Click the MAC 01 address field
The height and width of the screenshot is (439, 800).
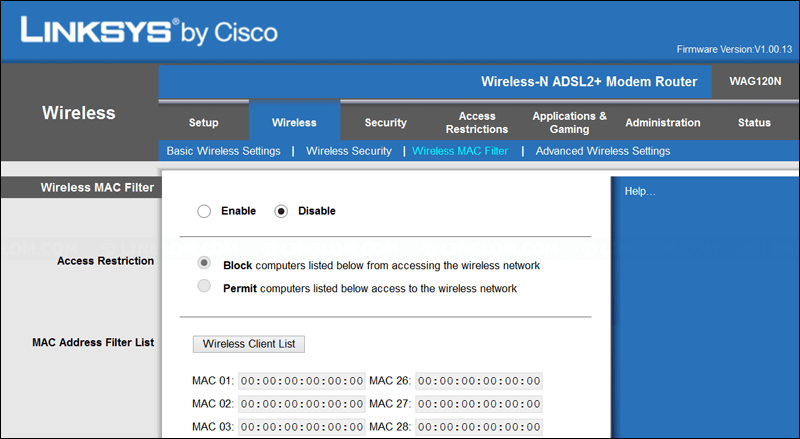302,381
